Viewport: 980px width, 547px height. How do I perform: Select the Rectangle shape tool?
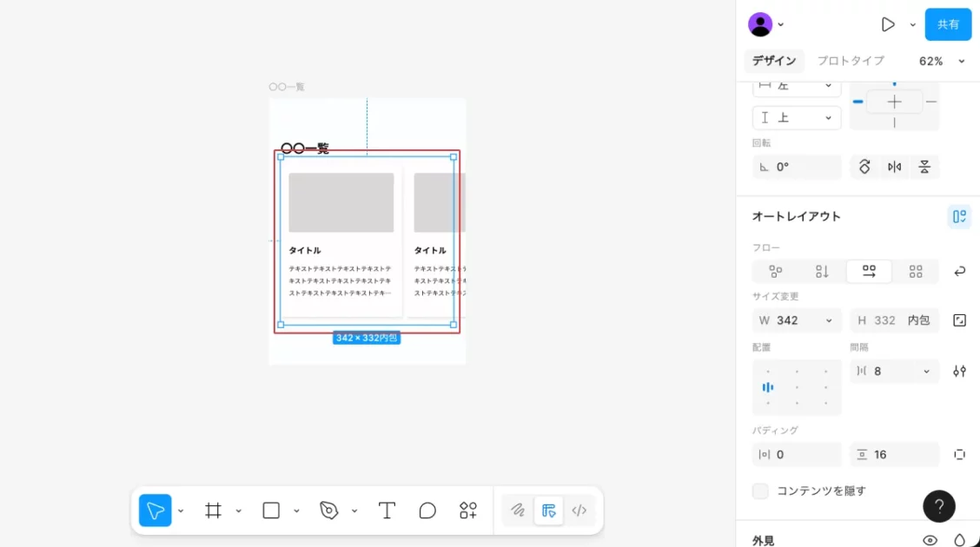[x=271, y=511]
